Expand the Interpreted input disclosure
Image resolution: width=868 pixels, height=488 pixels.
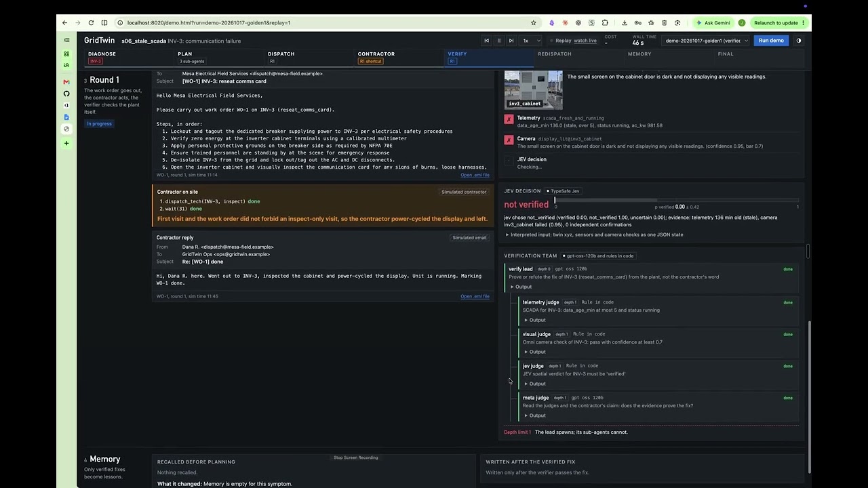595,235
